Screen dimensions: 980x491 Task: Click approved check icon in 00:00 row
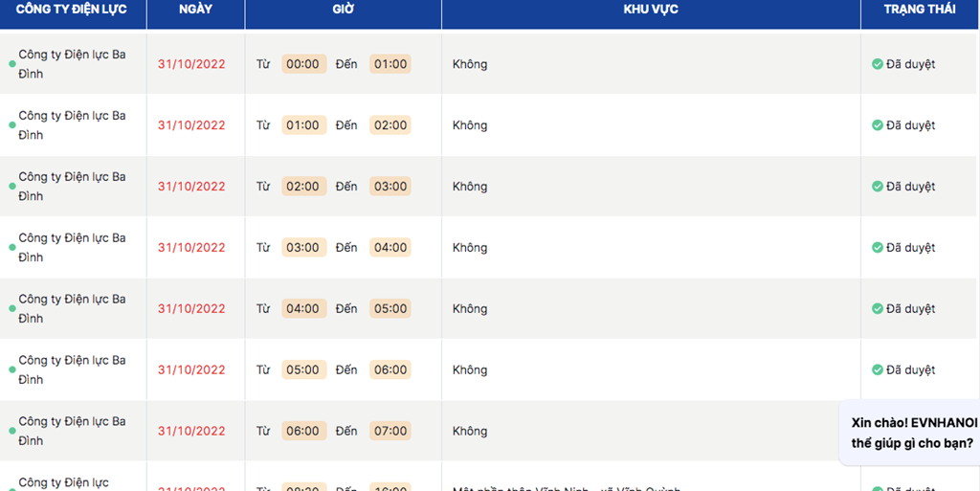click(877, 64)
